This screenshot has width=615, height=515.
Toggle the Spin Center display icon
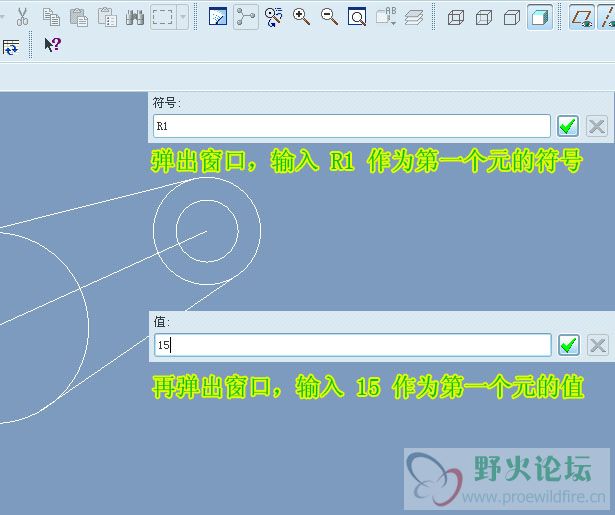246,17
